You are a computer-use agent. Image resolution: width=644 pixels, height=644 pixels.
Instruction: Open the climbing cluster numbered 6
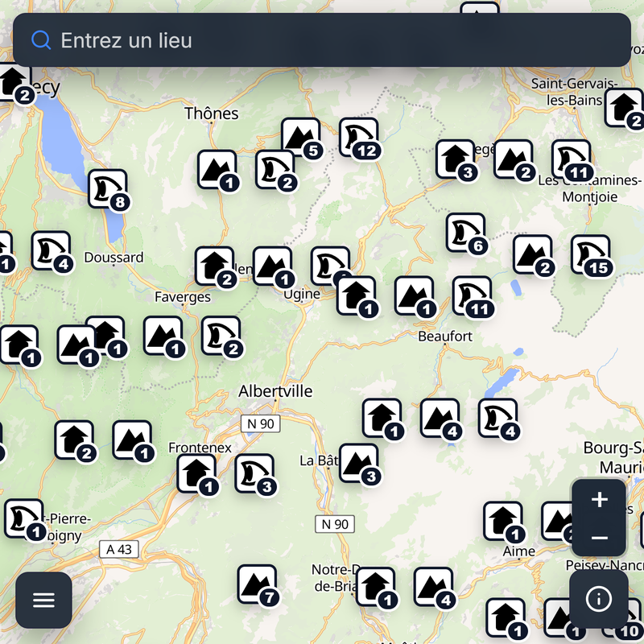tap(466, 233)
